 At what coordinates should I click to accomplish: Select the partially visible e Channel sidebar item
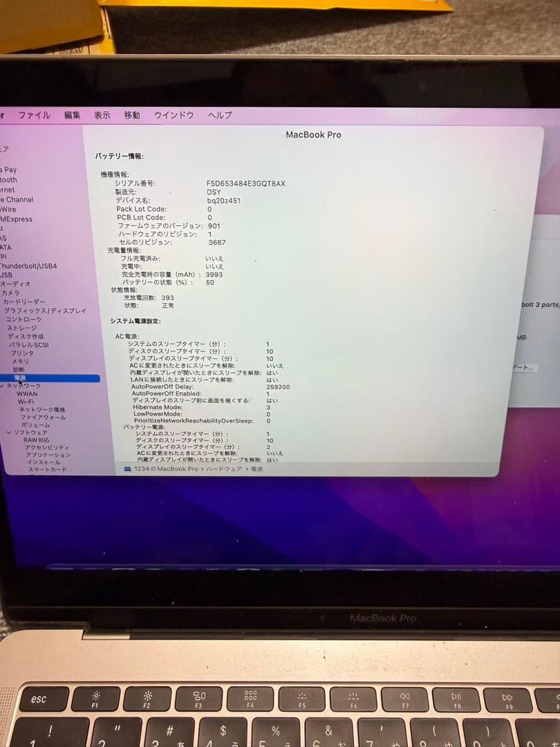[17, 200]
